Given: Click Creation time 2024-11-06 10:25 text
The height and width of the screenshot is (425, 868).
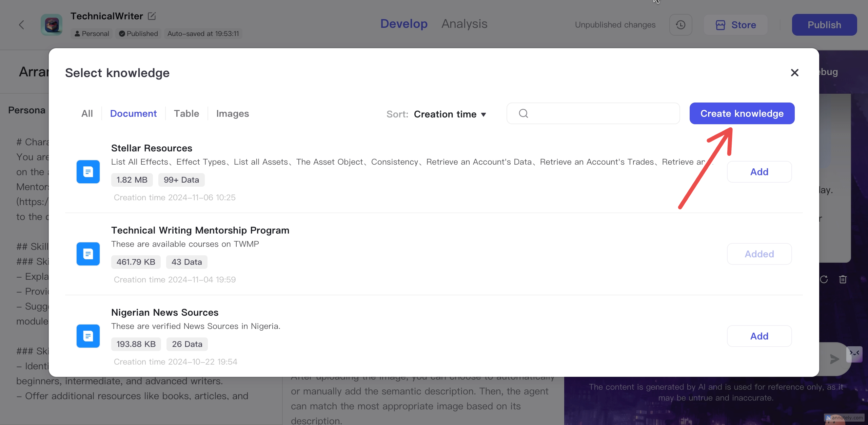Looking at the screenshot, I should pyautogui.click(x=175, y=198).
